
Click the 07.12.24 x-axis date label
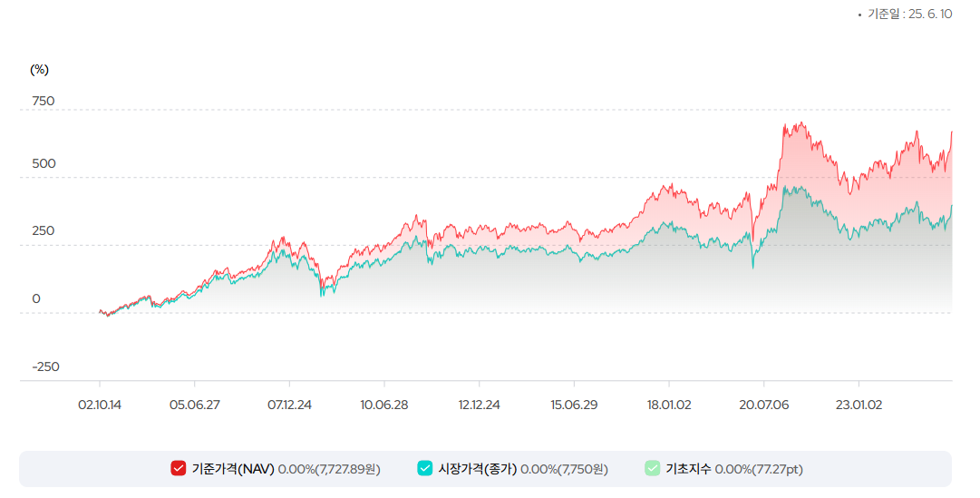pos(289,405)
